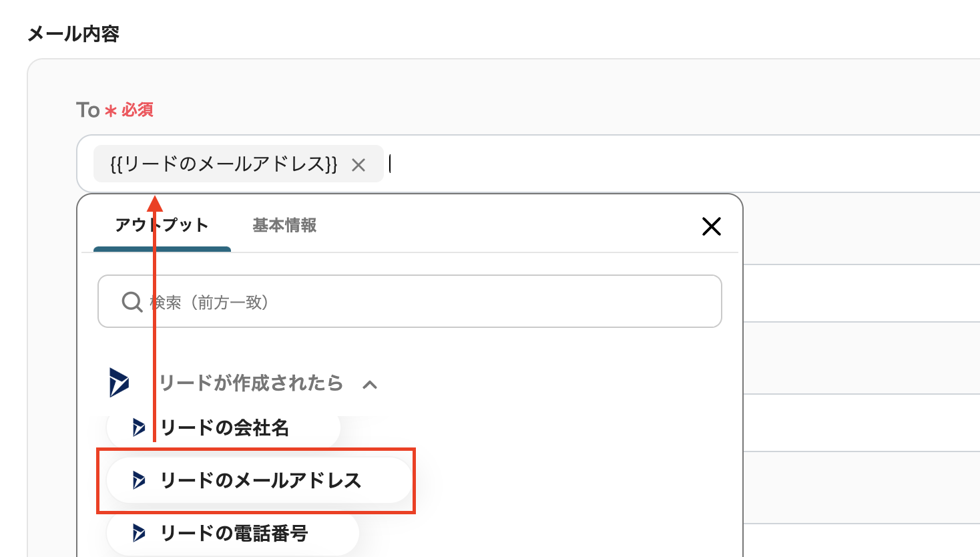Open the 基本情報 tab
980x557 pixels.
point(284,226)
